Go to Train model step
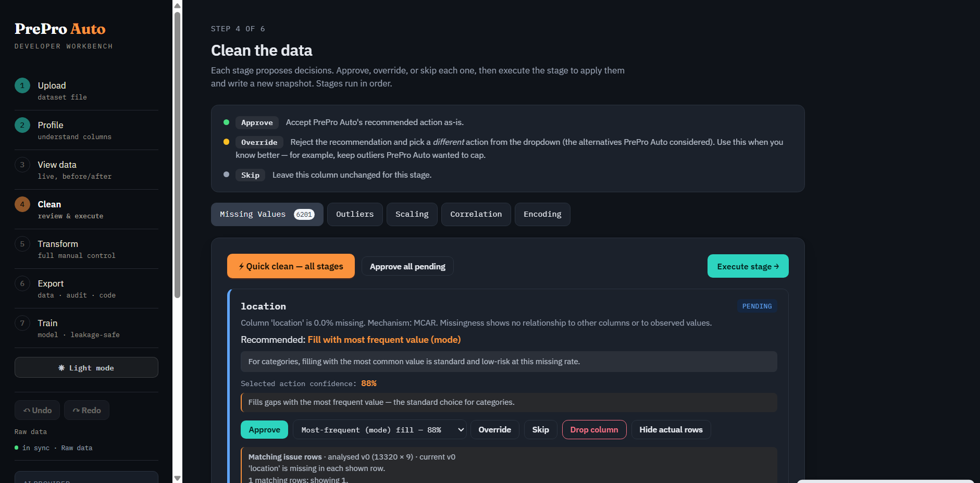 coord(86,328)
